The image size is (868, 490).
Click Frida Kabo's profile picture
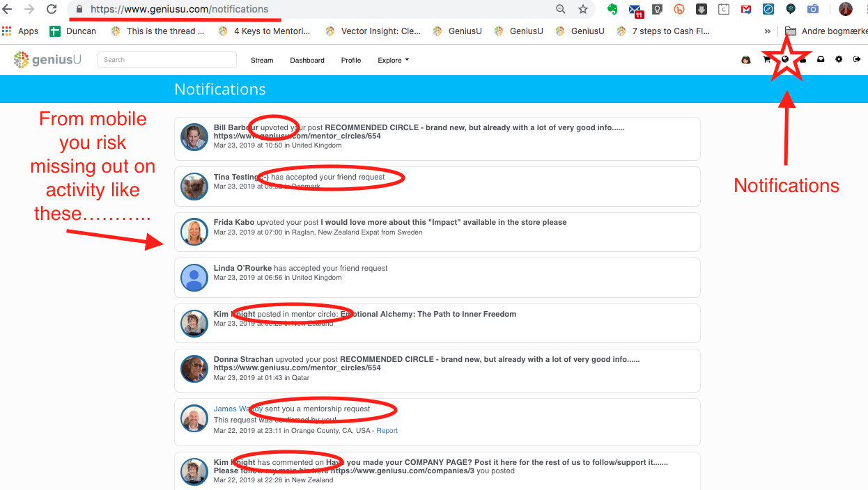(194, 232)
